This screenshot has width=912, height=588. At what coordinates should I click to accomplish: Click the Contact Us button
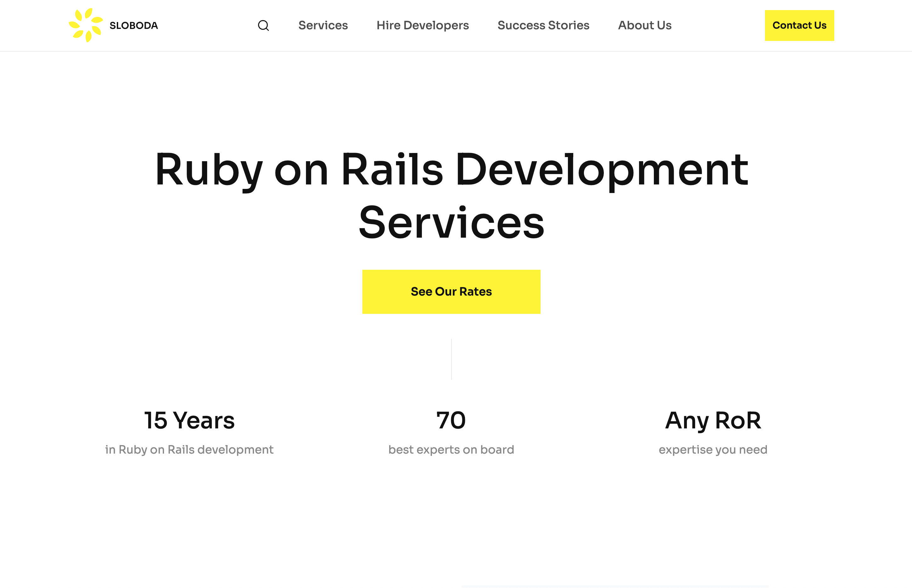pyautogui.click(x=799, y=25)
